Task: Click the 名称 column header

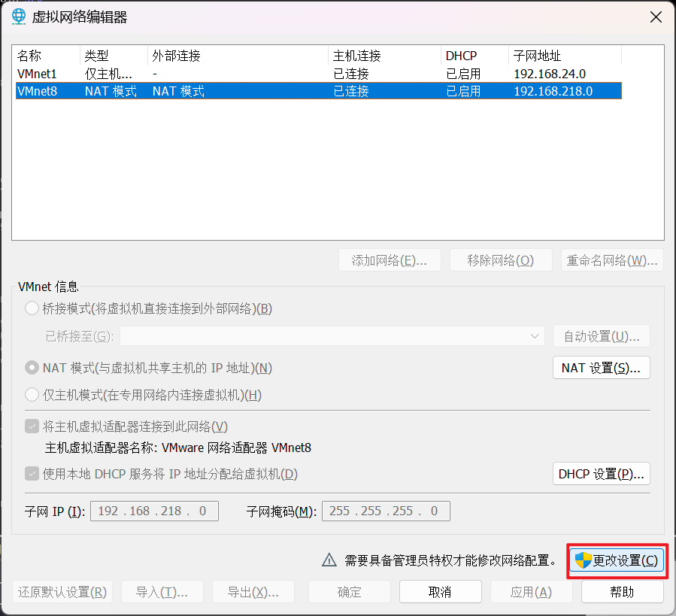Action: coord(47,56)
